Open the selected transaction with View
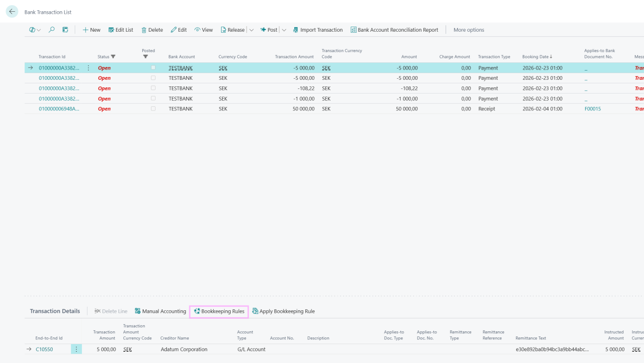Image resolution: width=644 pixels, height=363 pixels. click(204, 30)
